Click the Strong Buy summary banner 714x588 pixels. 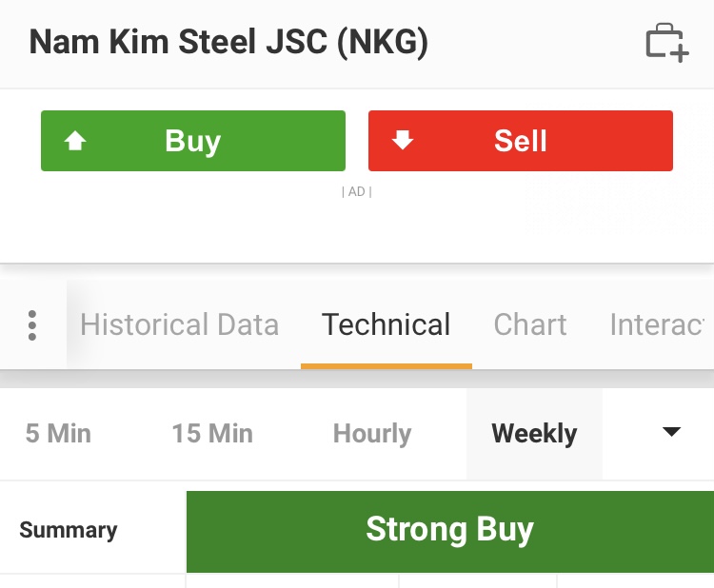pyautogui.click(x=449, y=530)
